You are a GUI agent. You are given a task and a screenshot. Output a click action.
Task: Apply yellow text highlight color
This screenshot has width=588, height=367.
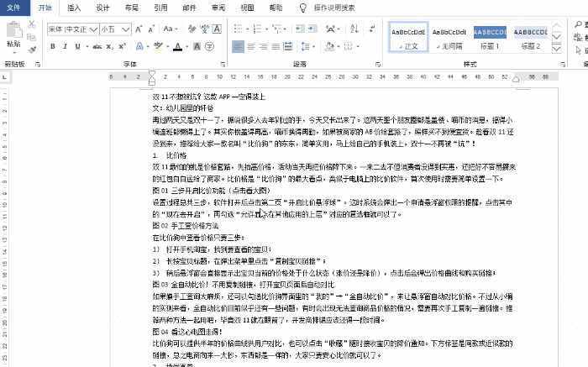point(158,46)
